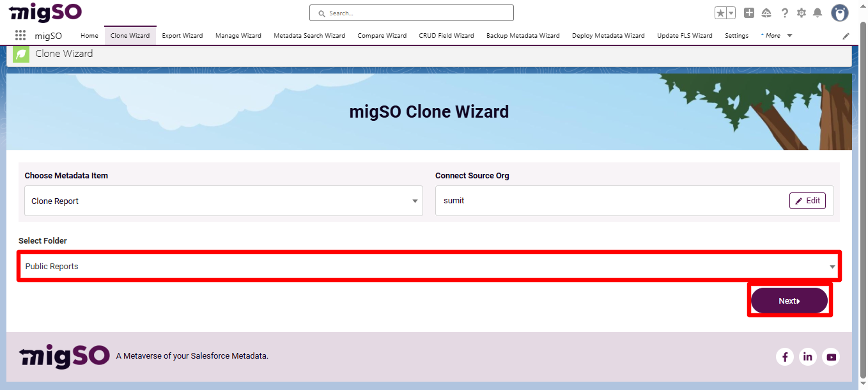Open the Setup gear icon

click(801, 12)
